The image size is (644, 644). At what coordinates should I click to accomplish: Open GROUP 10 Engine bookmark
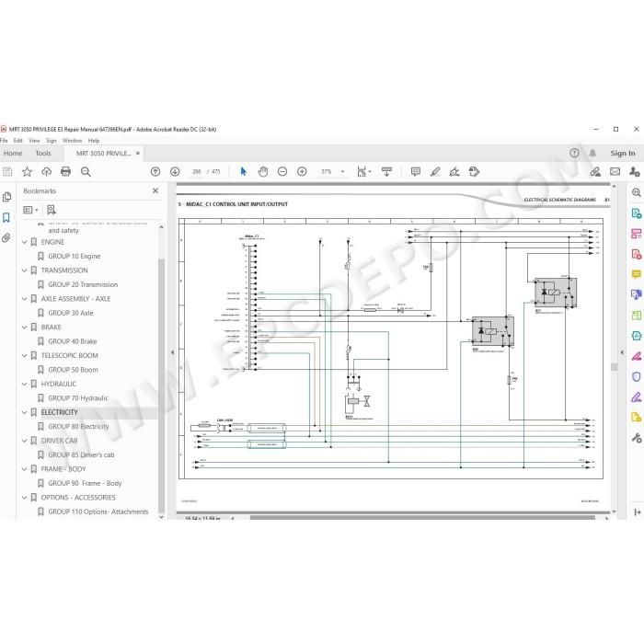click(75, 256)
